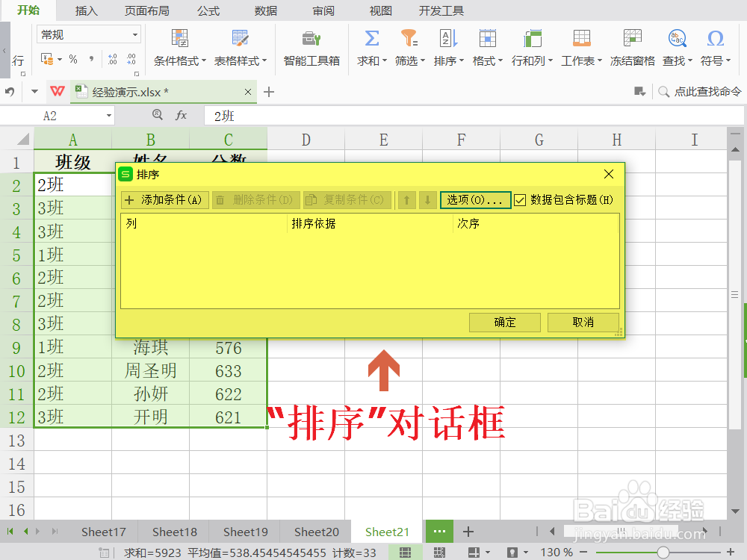The image size is (747, 560).
Task: Adjust the zoom slider handle
Action: point(663,553)
